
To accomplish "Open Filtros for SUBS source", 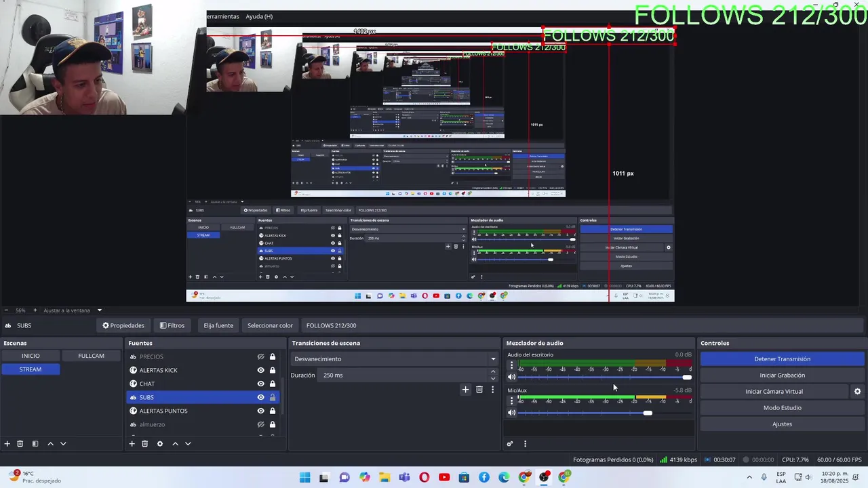I will pyautogui.click(x=172, y=325).
